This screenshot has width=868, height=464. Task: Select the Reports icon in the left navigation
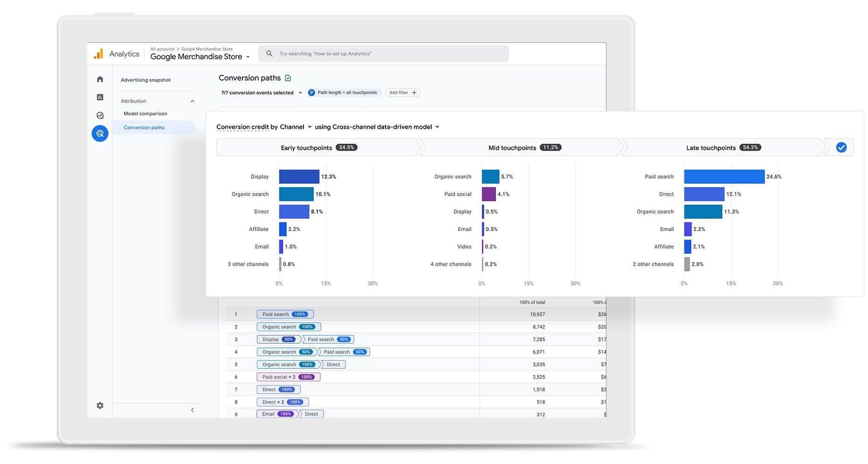pos(100,97)
